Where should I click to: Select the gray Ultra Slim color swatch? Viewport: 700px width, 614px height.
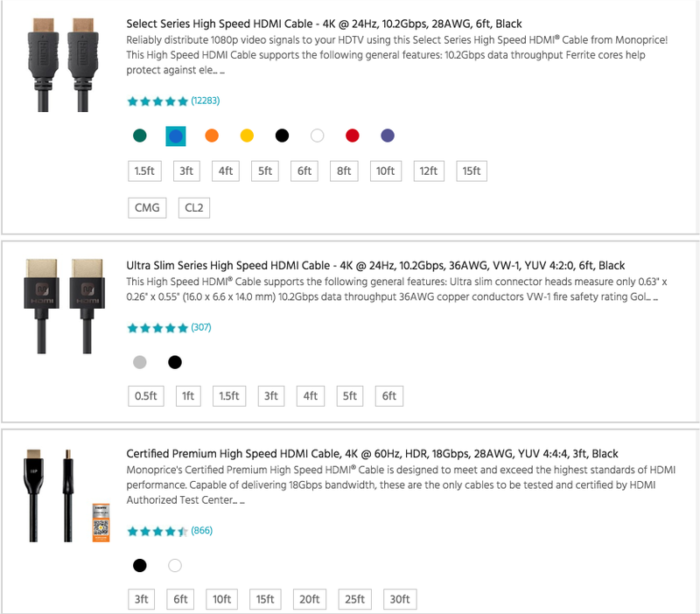(x=140, y=362)
